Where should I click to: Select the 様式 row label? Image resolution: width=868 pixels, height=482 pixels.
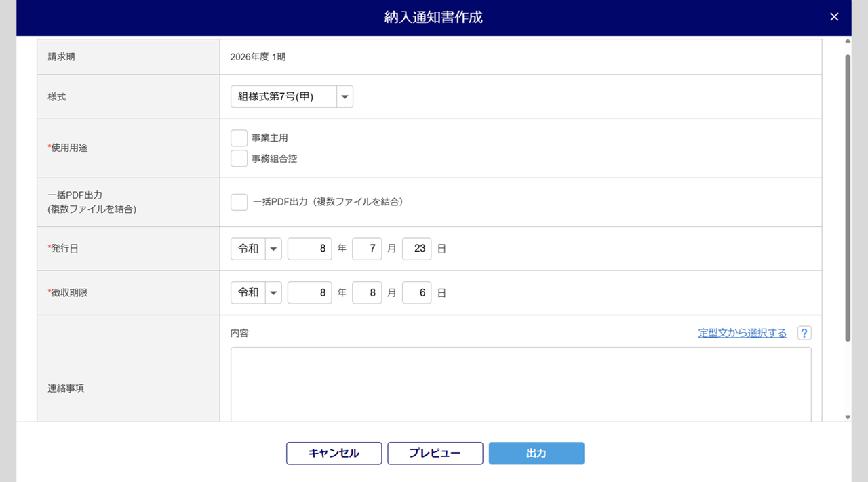[56, 97]
